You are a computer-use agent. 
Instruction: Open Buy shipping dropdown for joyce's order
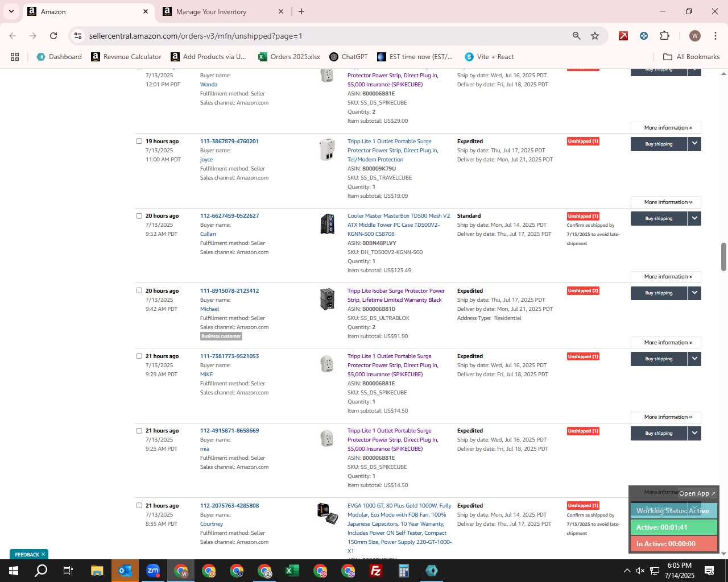[694, 144]
